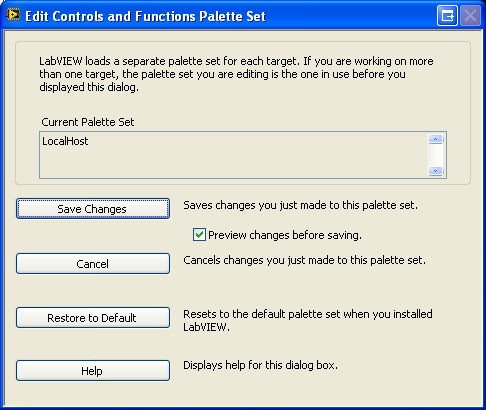Click the 'Resets to the default palette' description

coord(308,320)
